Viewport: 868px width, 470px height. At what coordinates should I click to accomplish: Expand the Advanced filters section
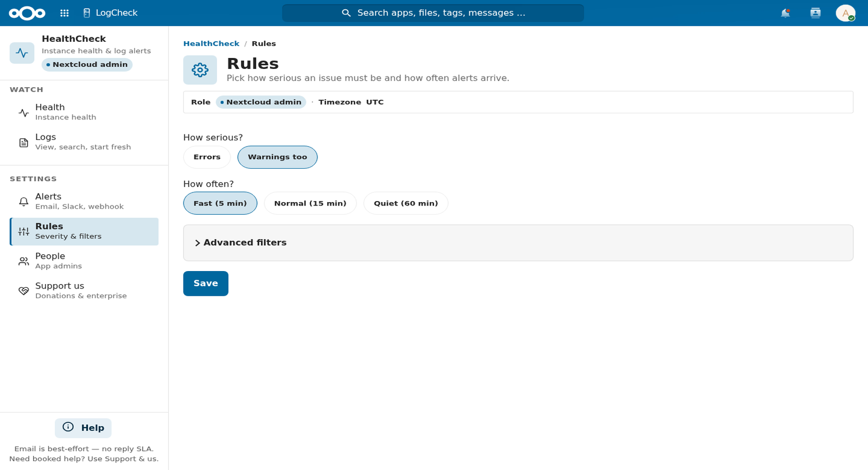518,243
